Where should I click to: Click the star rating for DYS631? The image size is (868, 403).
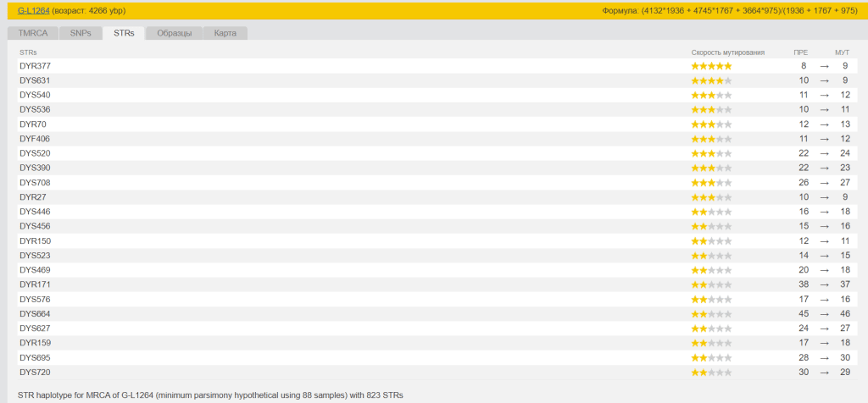711,80
